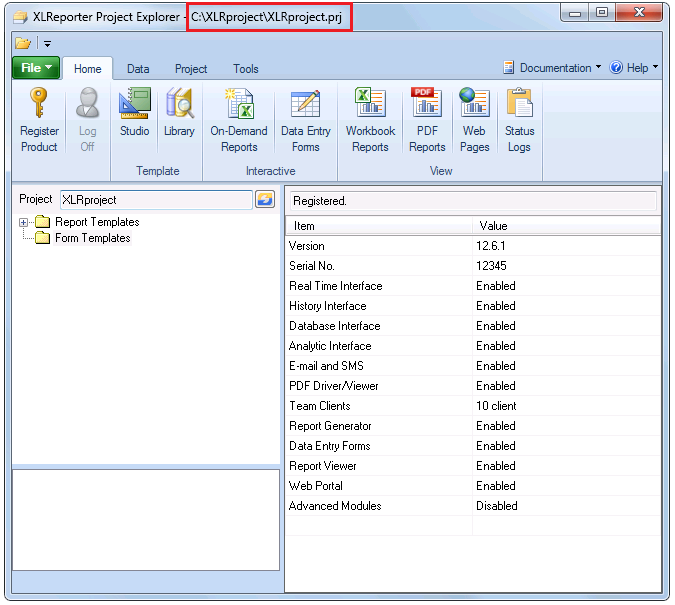Expand the Report Templates tree node
Image resolution: width=675 pixels, height=605 pixels.
click(23, 222)
